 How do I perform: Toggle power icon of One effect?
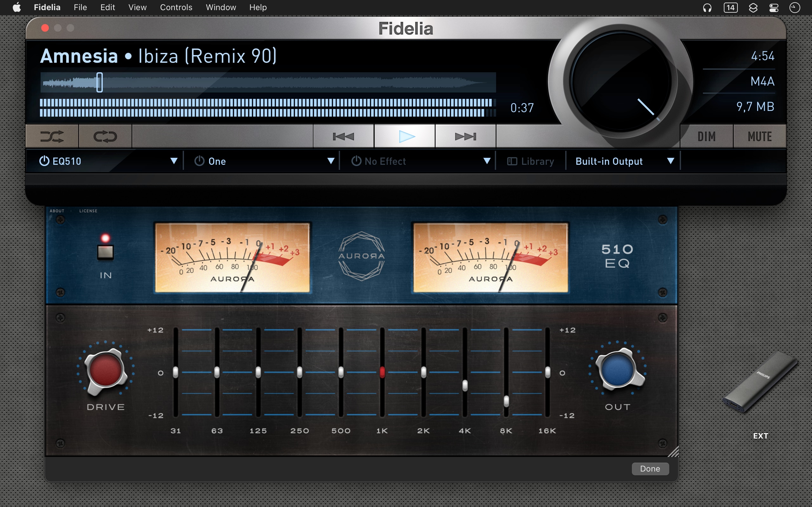pos(199,161)
